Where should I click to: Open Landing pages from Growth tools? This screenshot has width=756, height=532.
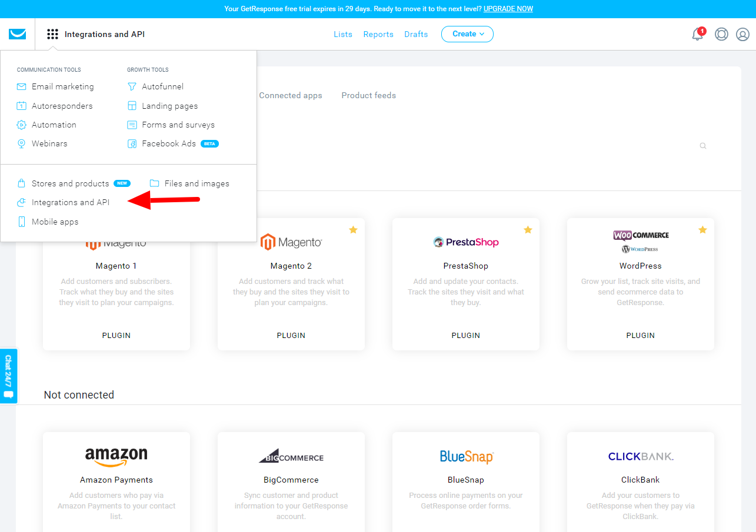click(169, 106)
